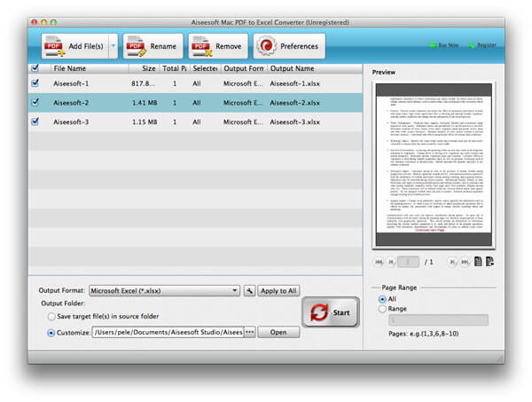Click the Aiseesoft-3.xlsx output name

[x=295, y=122]
